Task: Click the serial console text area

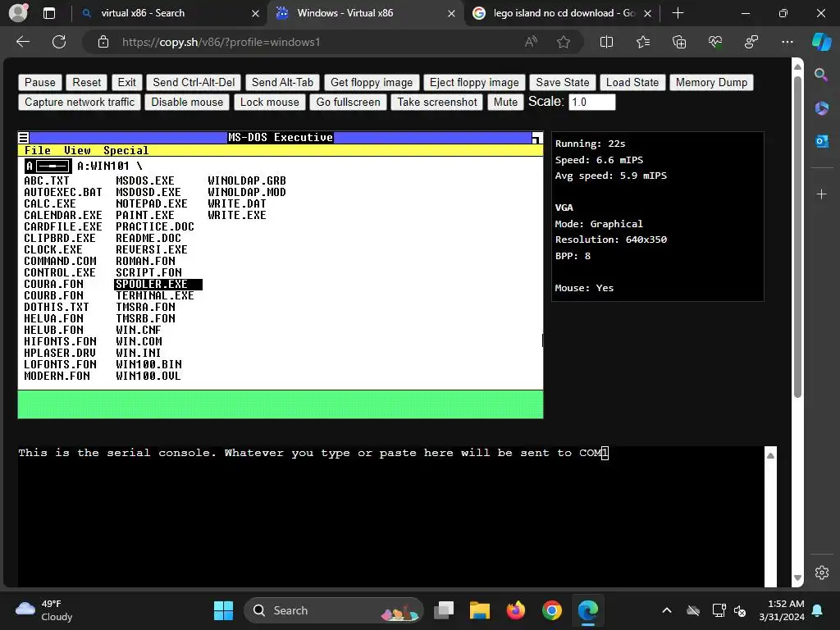Action: [x=391, y=517]
